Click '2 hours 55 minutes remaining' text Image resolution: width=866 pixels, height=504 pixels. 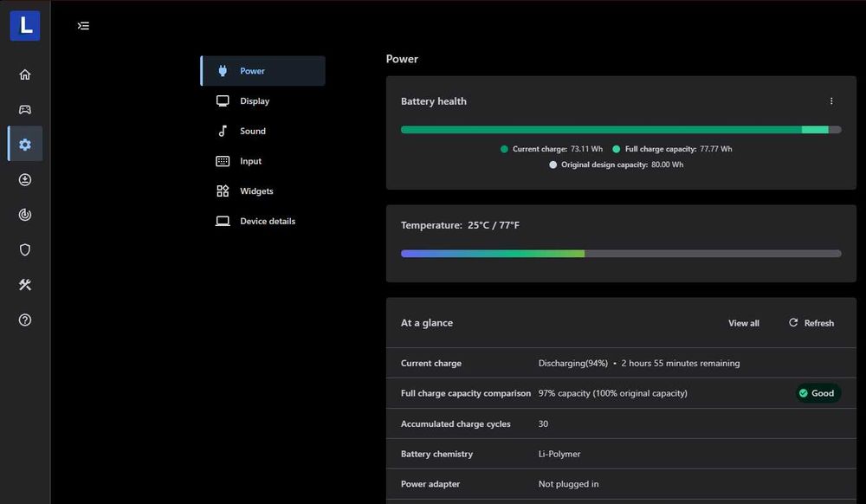[x=681, y=363]
